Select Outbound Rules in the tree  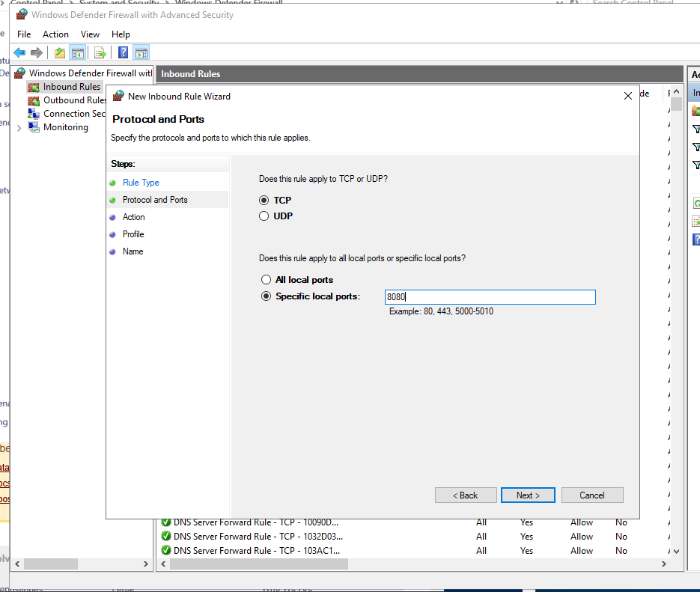74,100
